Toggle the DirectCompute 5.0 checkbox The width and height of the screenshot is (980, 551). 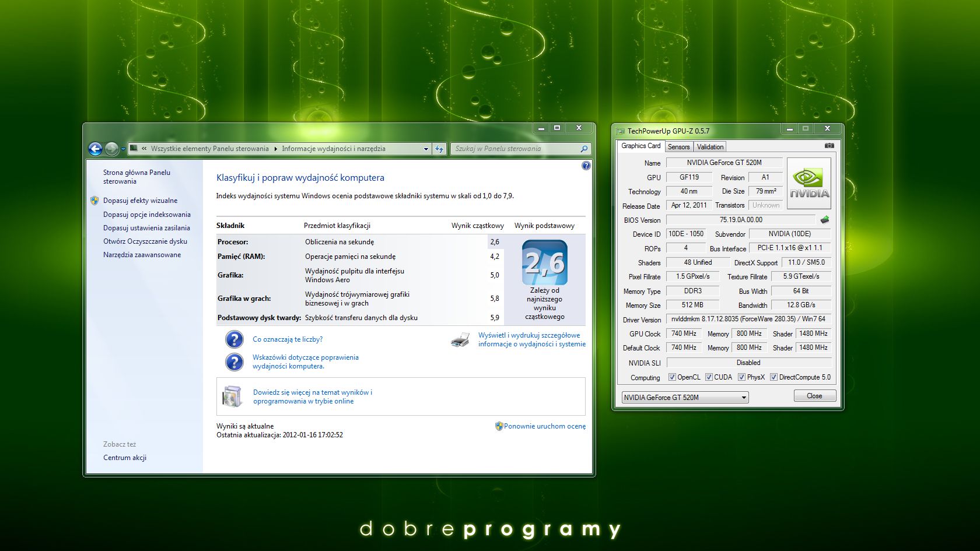773,377
